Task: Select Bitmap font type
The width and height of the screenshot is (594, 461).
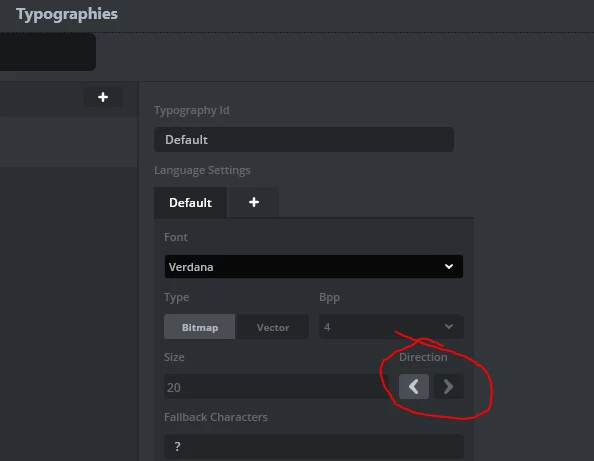Action: click(200, 327)
